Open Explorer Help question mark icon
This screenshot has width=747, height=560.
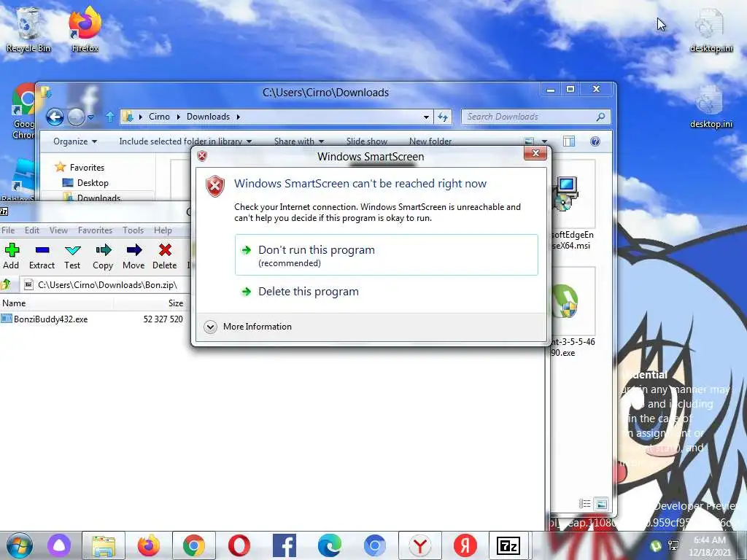coord(595,141)
